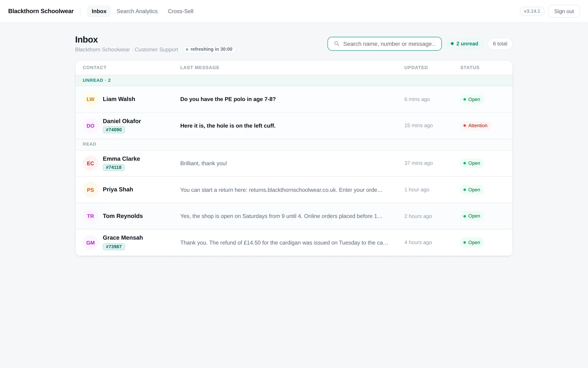
Task: Sign out of the account
Action: point(564,11)
